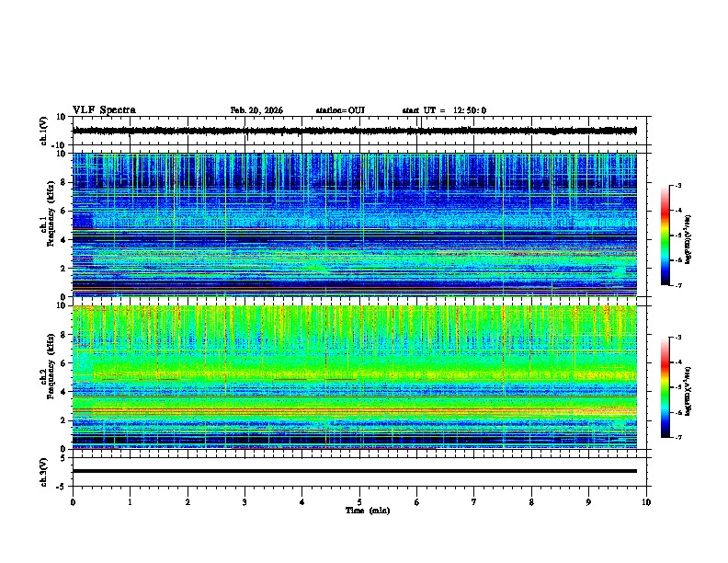The image size is (728, 563).
Task: Click the time axis tick label "7"
Action: tap(474, 502)
